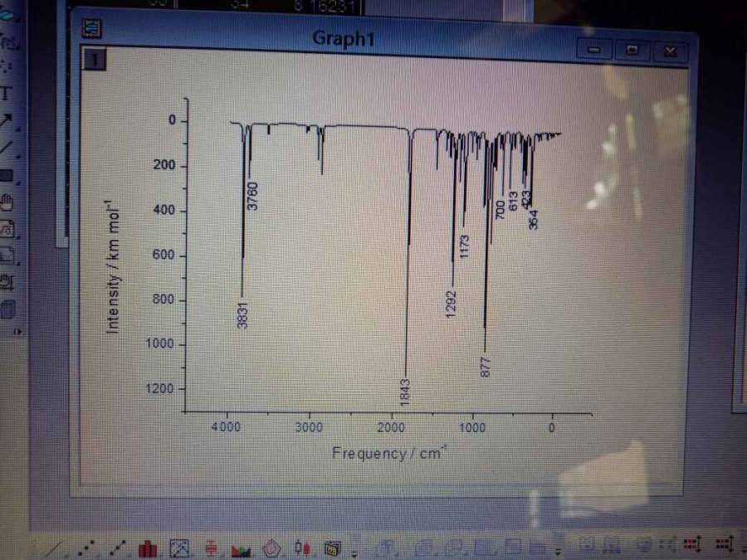Expand the left tools toolbar options arrow

(x=18, y=331)
